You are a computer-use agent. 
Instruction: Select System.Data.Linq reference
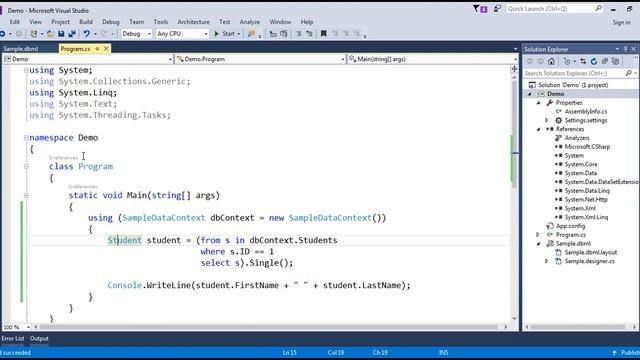(x=587, y=191)
